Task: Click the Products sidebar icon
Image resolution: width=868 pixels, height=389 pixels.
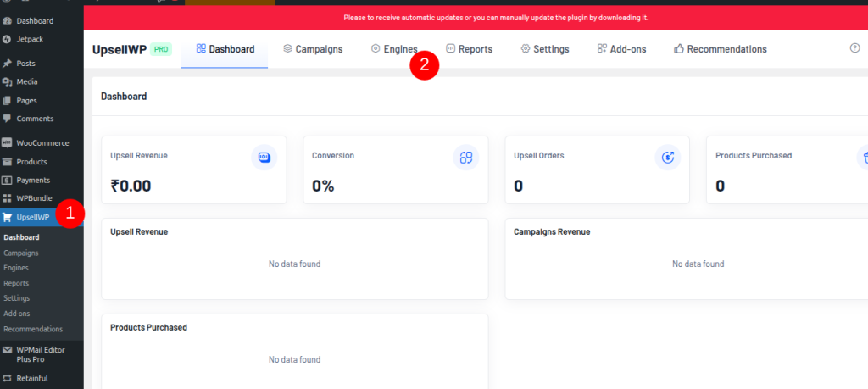Action: click(x=7, y=162)
